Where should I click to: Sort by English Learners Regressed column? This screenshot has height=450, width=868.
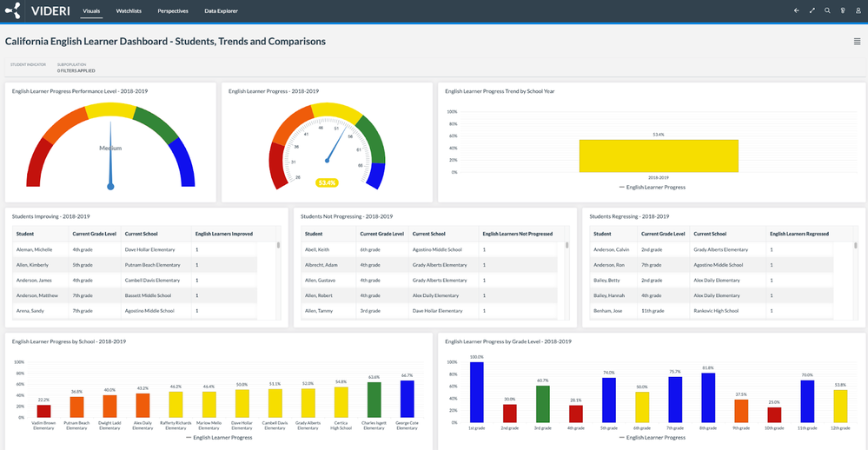799,234
